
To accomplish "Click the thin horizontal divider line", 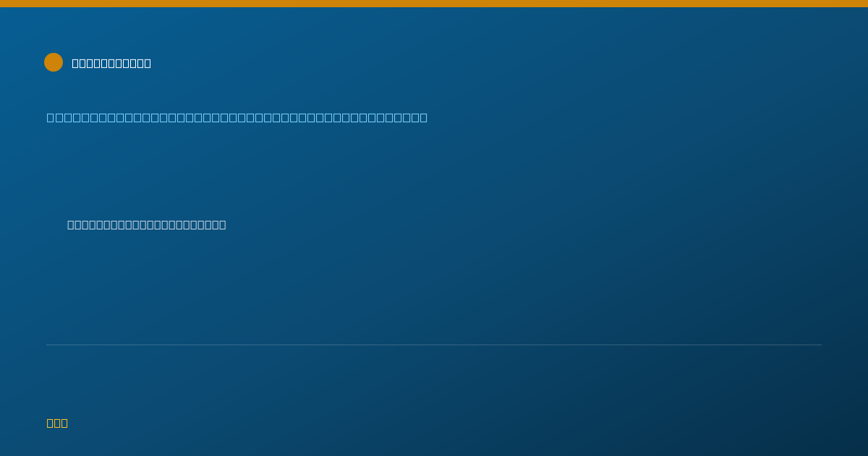I will 434,345.
